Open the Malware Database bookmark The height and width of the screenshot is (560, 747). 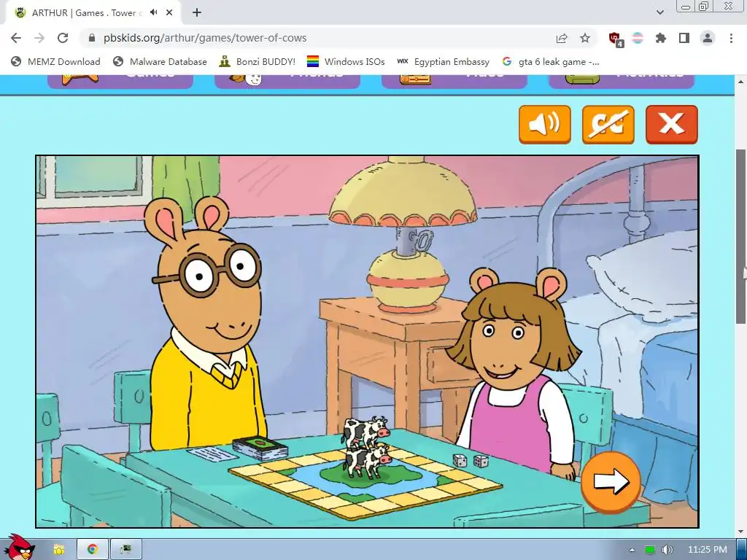point(160,61)
